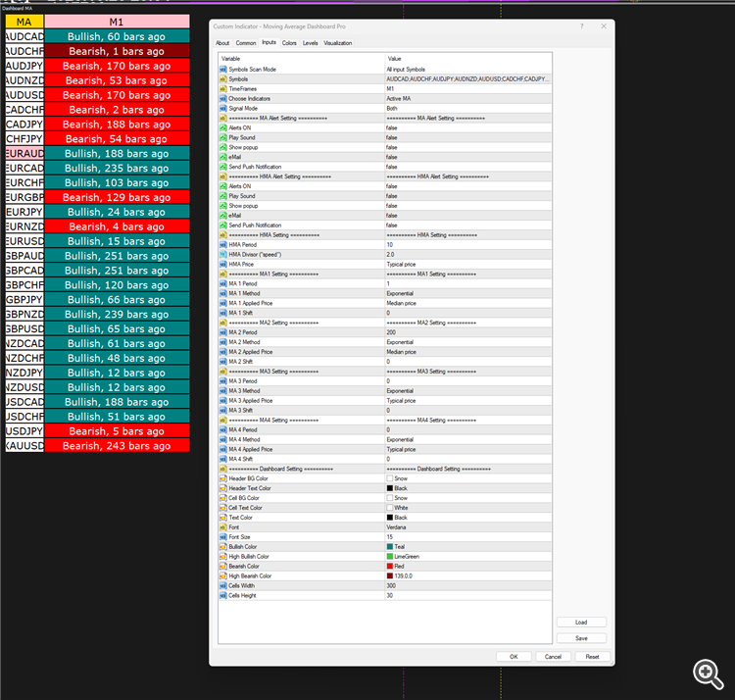Open the Visualization tab
The width and height of the screenshot is (735, 700).
[x=337, y=43]
